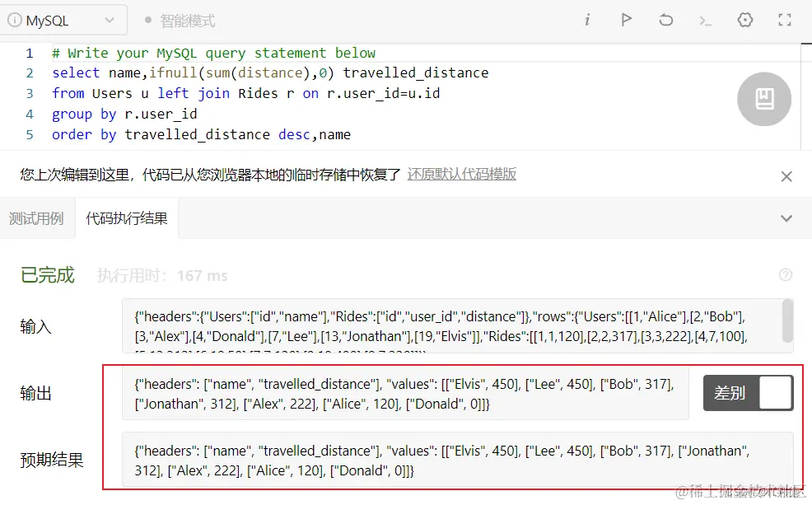Switch to the 测试用例 tab

click(x=36, y=218)
